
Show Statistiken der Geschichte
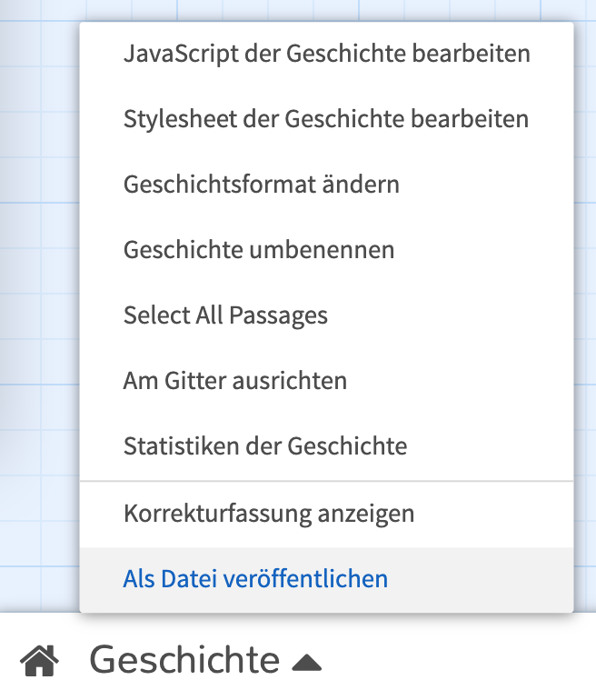[326, 446]
